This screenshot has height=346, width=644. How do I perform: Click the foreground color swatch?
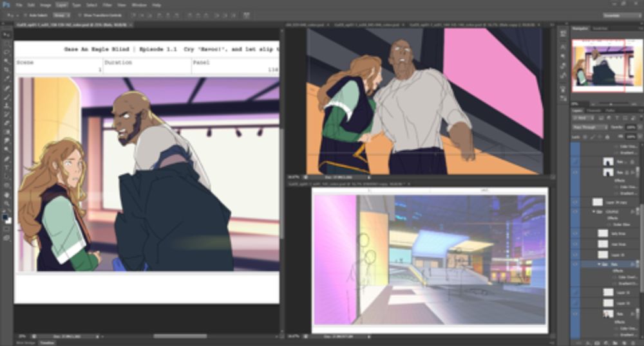[x=5, y=217]
